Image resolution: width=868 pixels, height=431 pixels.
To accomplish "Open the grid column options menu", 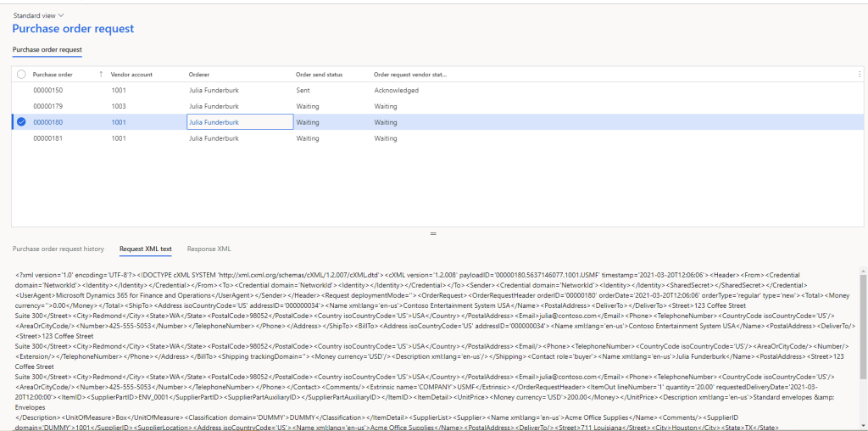I will 860,75.
